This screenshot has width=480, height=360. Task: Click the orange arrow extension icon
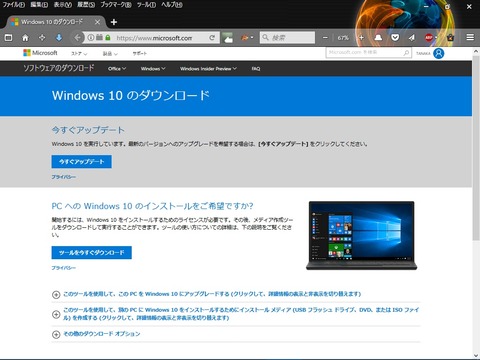(x=245, y=38)
